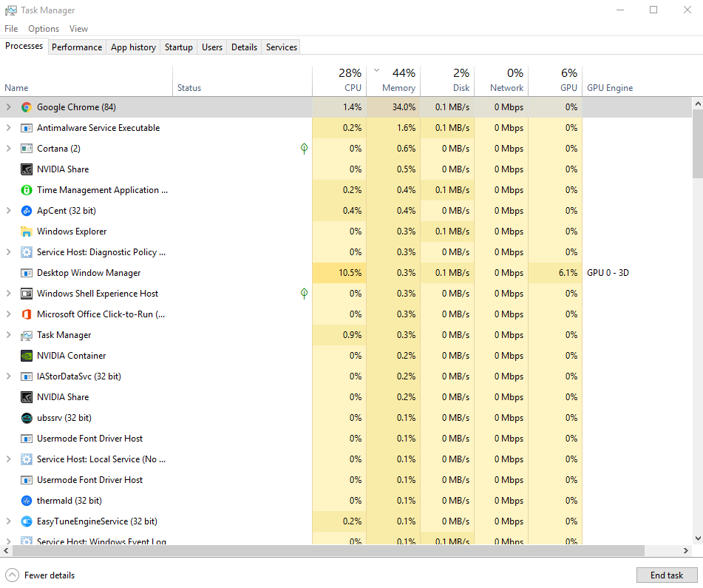Click the Windows Shell Experience Host icon
The image size is (703, 588).
(x=27, y=294)
